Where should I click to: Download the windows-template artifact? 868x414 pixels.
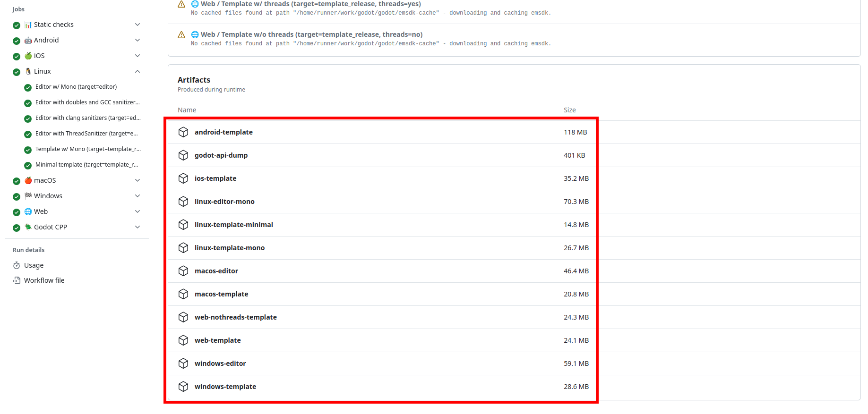225,387
